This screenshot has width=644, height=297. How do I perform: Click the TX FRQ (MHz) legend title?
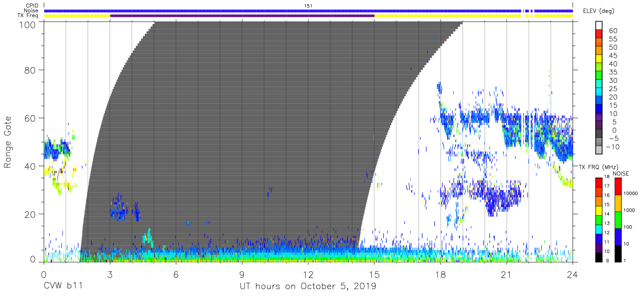pos(598,167)
